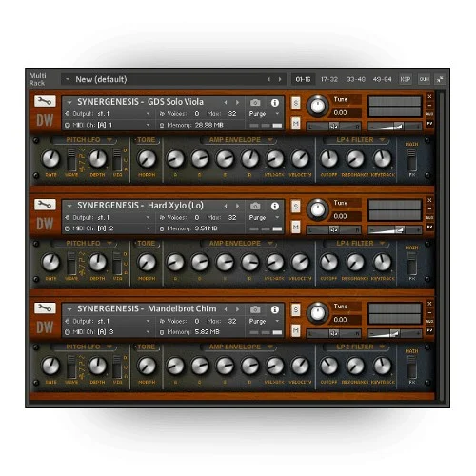Viewport: 476px width, 476px height.
Task: Toggle the AUX button on Hard Xylo (Lo)
Action: tap(429, 218)
